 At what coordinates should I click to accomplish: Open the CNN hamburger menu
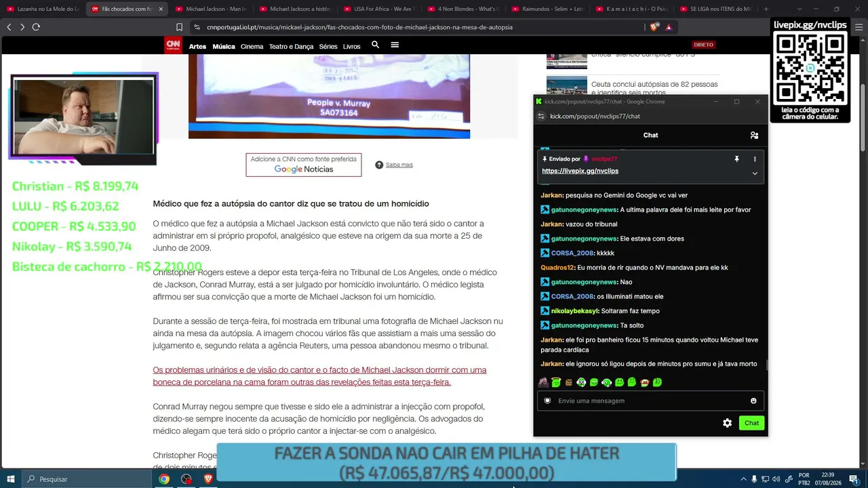pyautogui.click(x=395, y=45)
